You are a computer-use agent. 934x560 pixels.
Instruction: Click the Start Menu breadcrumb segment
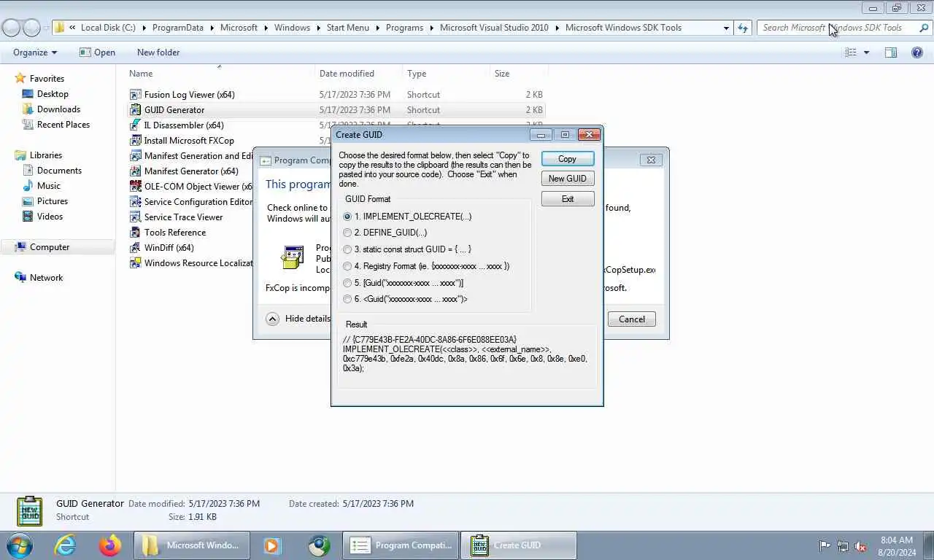click(x=348, y=28)
